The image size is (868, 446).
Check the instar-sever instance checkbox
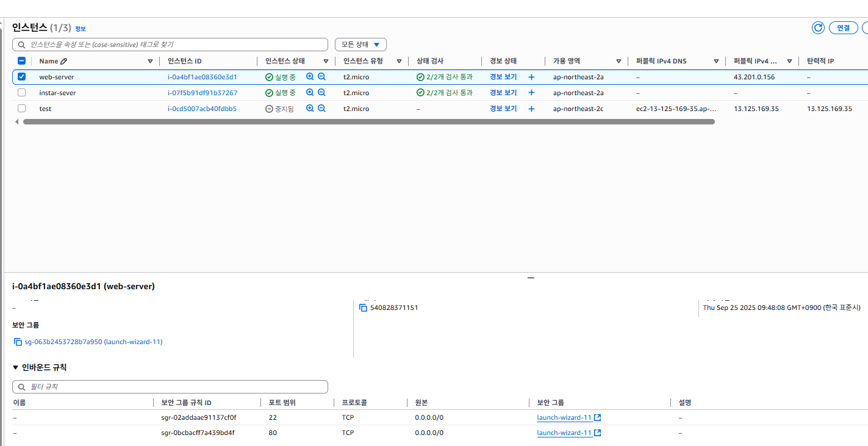[x=22, y=93]
